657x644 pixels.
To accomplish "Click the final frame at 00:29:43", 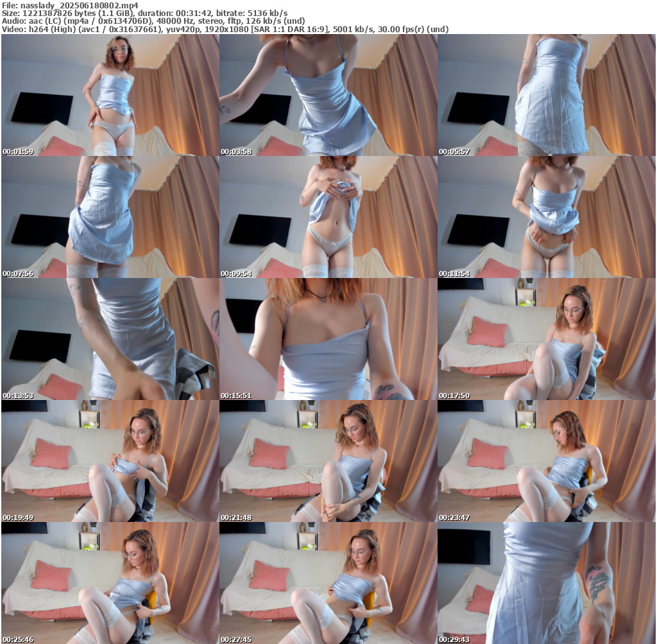I will [546, 582].
